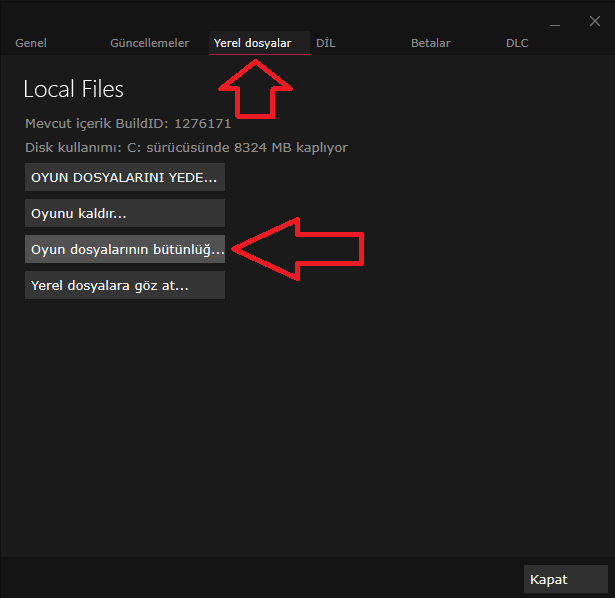Click the Mevcut içerik BuildID text
The height and width of the screenshot is (598, 615).
(128, 124)
